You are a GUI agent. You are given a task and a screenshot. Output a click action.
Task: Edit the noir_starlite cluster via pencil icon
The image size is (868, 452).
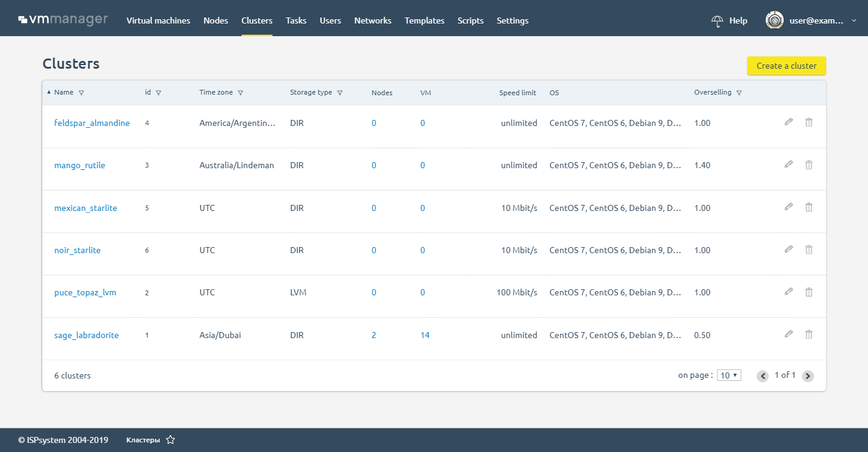[788, 249]
